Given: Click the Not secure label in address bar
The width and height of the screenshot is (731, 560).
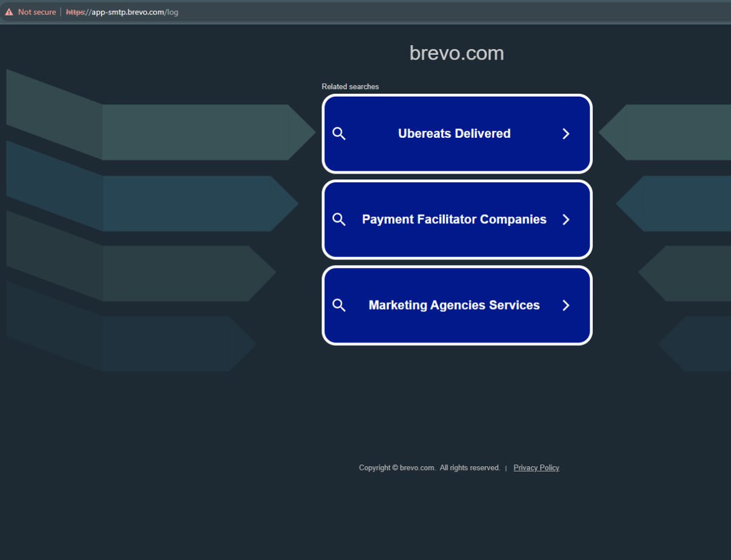Looking at the screenshot, I should tap(37, 12).
